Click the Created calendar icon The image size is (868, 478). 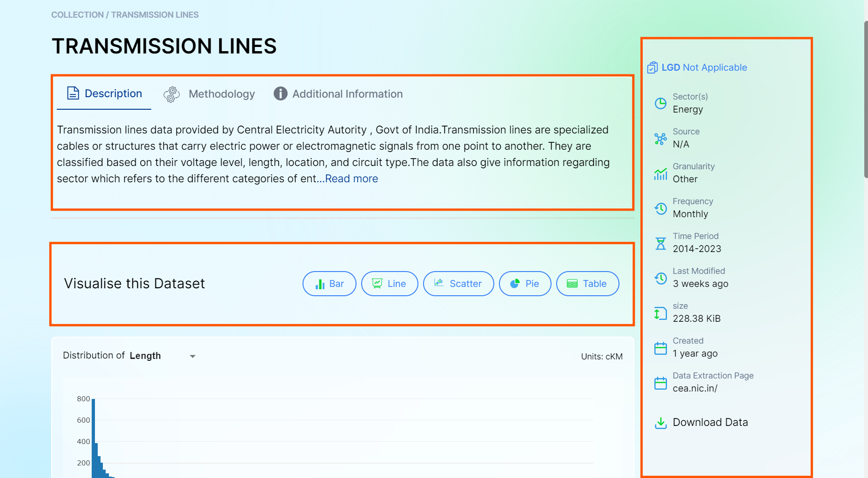coord(660,348)
